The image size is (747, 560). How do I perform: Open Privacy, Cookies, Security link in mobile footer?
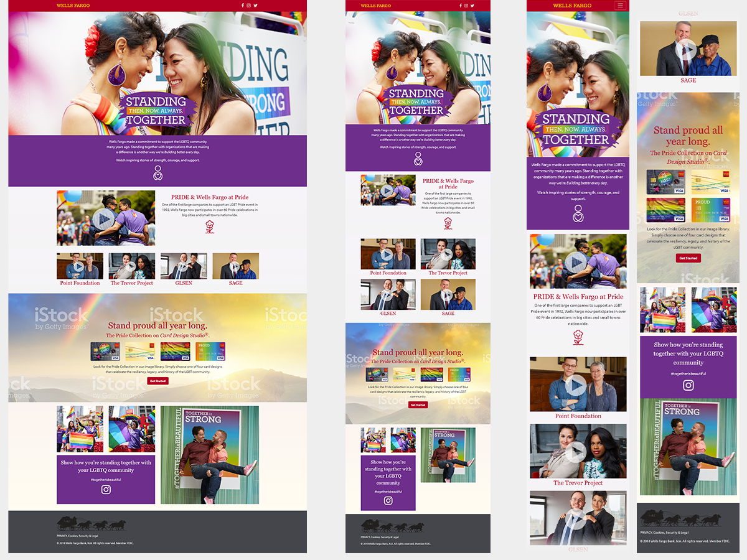664,533
